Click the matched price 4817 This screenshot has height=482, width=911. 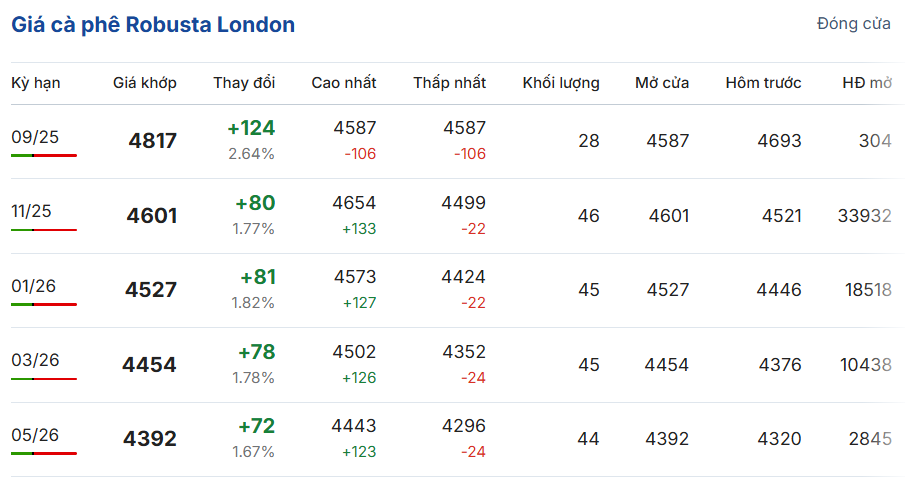click(x=152, y=141)
